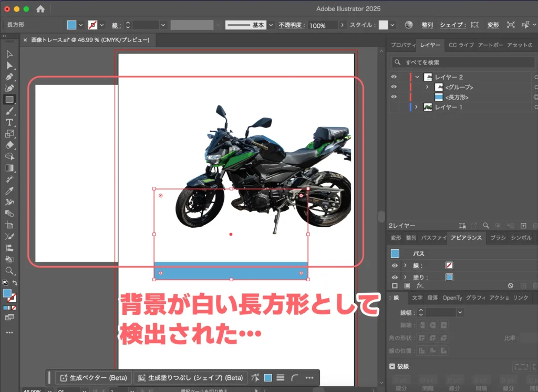
Task: Open the 基本 brush definition dropdown
Action: pos(271,25)
